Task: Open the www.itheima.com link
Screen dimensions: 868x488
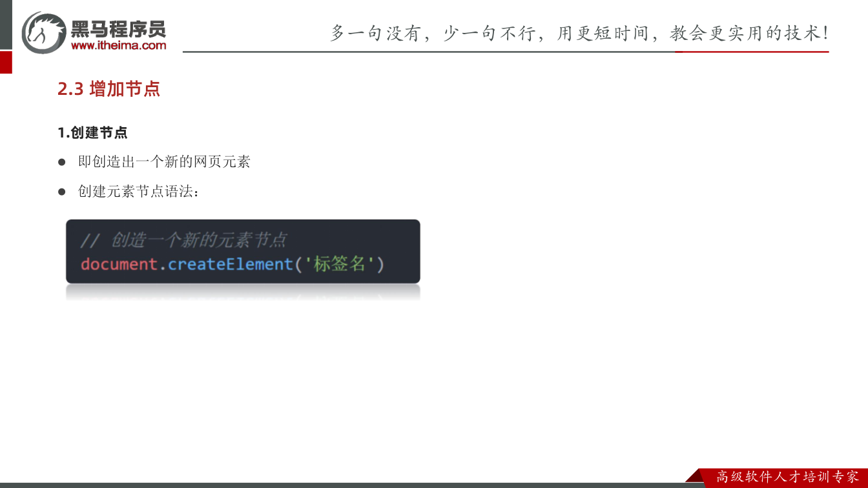Action: point(119,45)
